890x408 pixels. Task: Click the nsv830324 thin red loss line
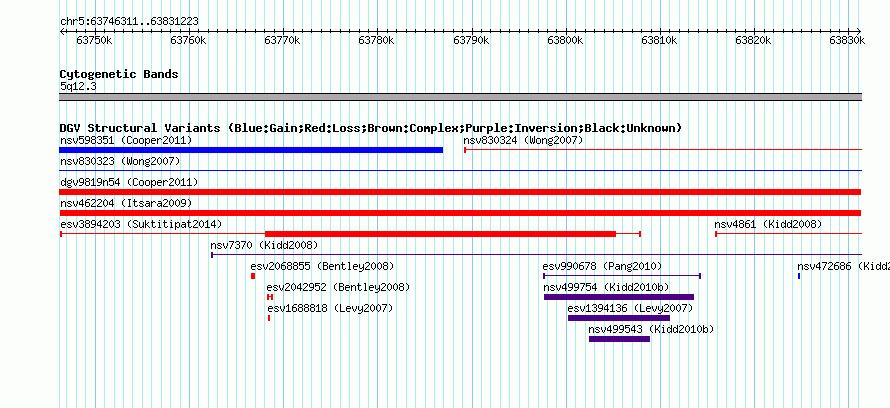pos(663,150)
